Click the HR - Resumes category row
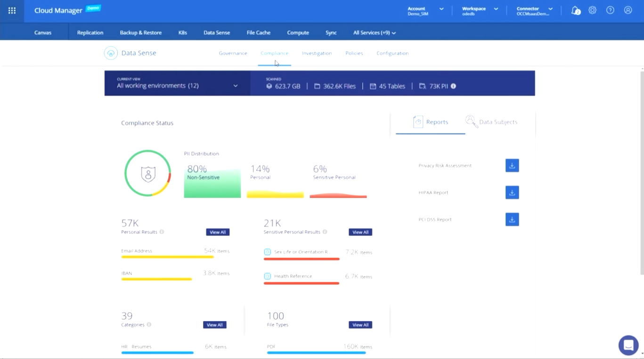The image size is (644, 359). [174, 349]
